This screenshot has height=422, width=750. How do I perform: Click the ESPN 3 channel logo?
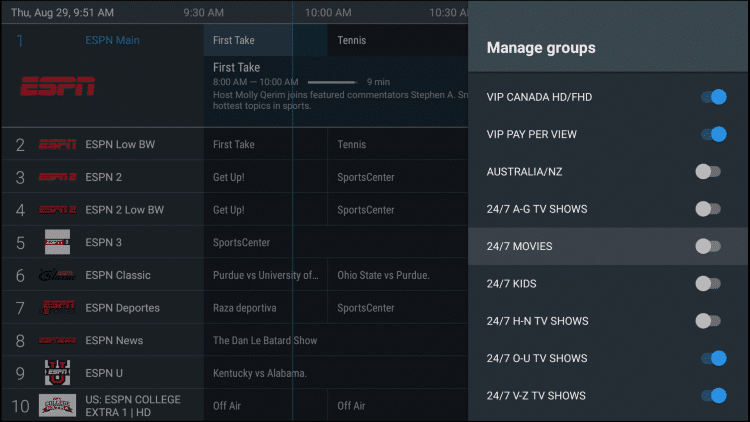click(57, 242)
